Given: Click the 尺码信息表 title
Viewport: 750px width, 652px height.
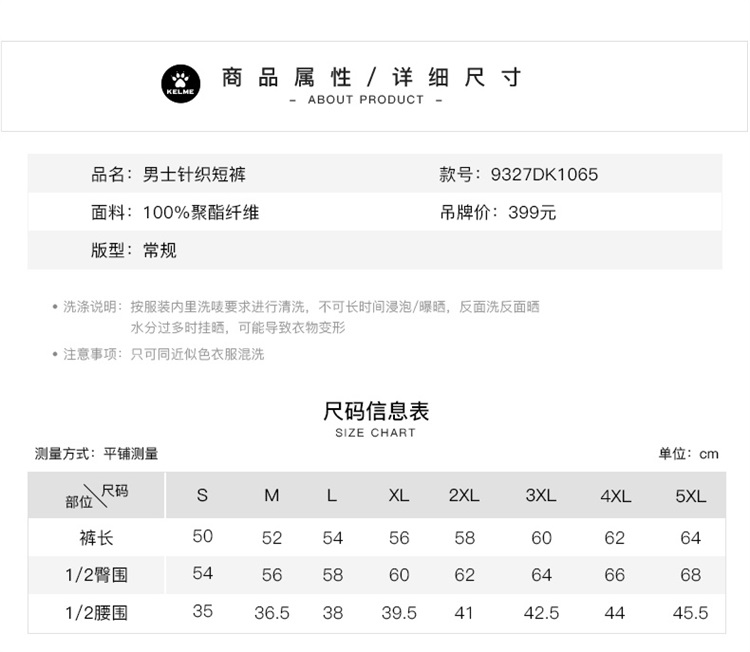Looking at the screenshot, I should pos(376,411).
